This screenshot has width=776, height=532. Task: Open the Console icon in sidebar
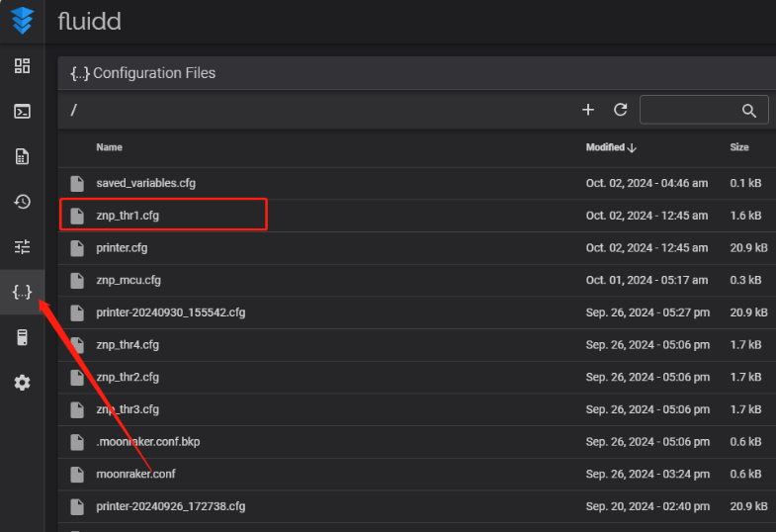pos(22,111)
